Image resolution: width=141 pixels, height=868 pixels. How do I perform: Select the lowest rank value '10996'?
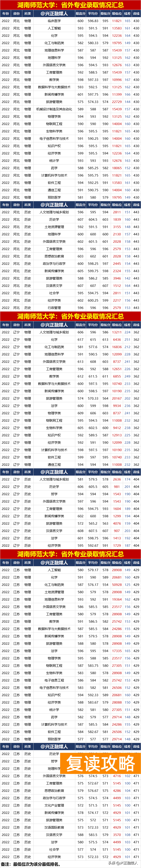pyautogui.click(x=117, y=80)
